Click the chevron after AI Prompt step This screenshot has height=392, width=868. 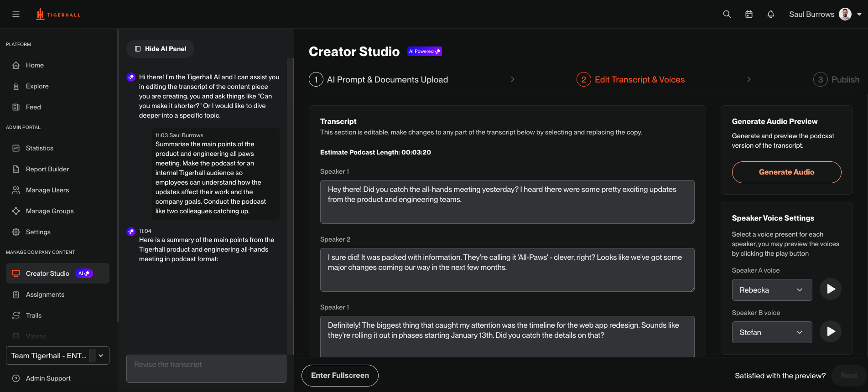click(513, 79)
